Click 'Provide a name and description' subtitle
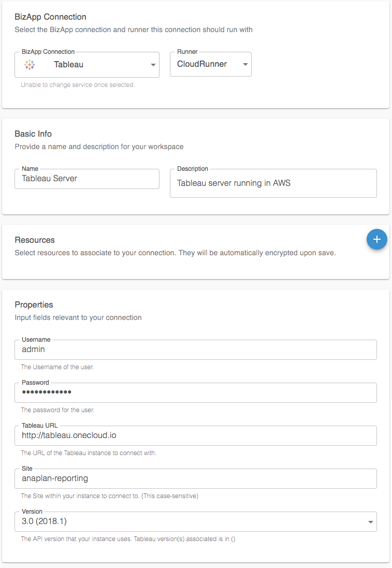Image resolution: width=392 pixels, height=568 pixels. coord(99,147)
